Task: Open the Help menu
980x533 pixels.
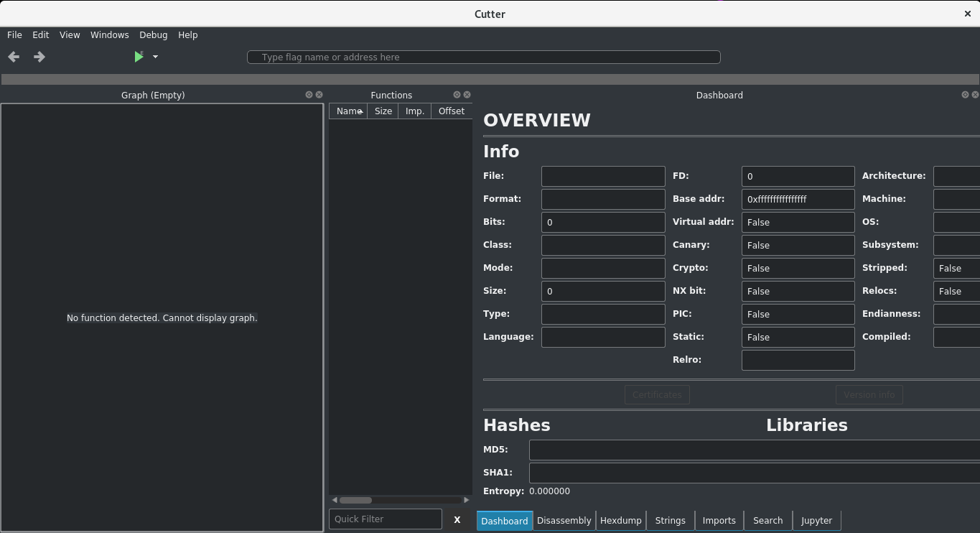Action: click(188, 34)
